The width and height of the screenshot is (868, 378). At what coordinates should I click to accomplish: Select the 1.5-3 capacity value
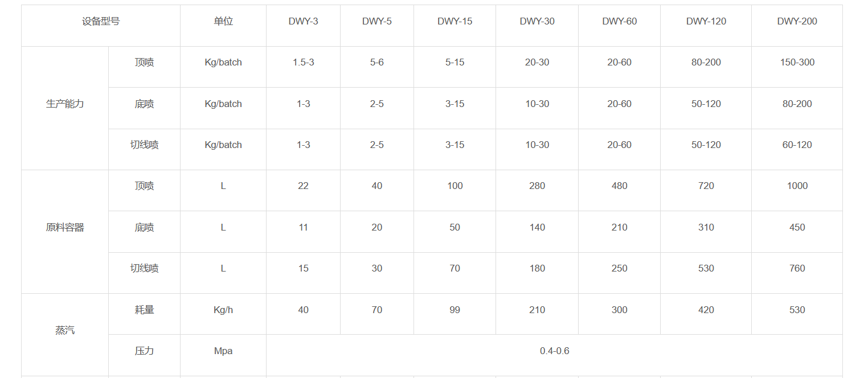click(x=303, y=63)
